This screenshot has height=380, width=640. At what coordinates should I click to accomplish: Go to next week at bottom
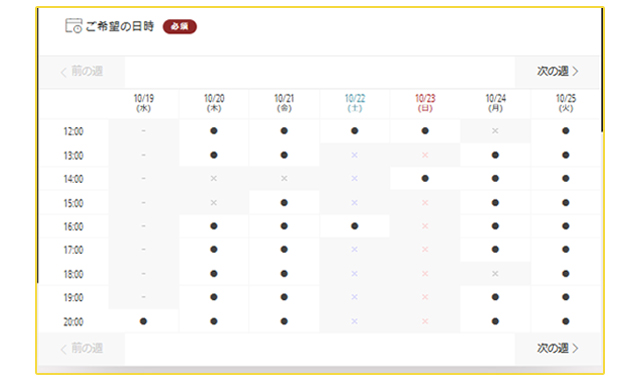(x=557, y=348)
